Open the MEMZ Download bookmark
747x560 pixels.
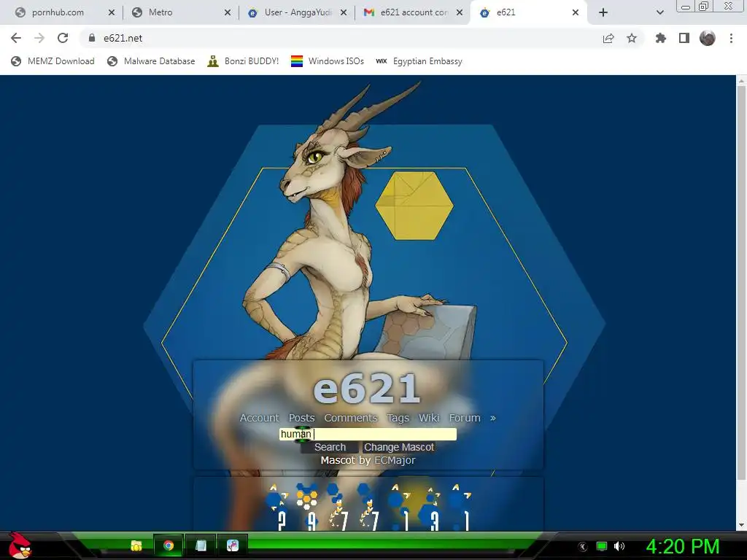click(53, 61)
